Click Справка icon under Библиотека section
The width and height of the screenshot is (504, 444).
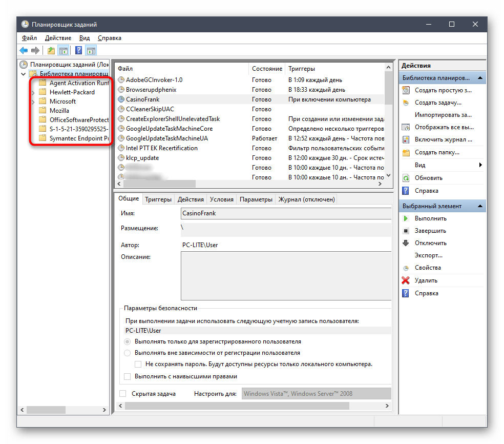(x=406, y=191)
